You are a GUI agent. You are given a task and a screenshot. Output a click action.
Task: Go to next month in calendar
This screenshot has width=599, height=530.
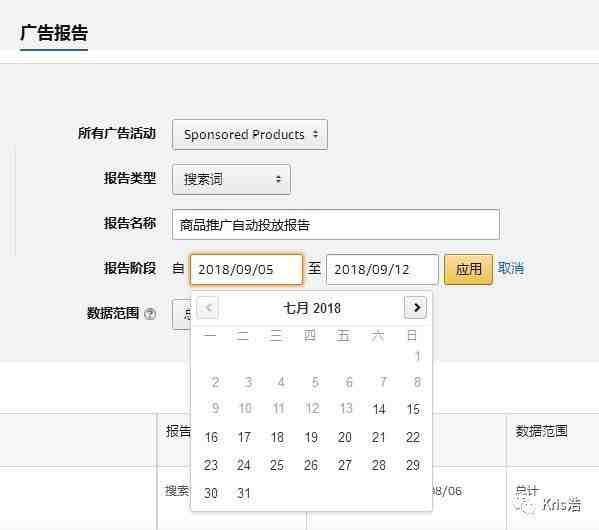click(416, 307)
